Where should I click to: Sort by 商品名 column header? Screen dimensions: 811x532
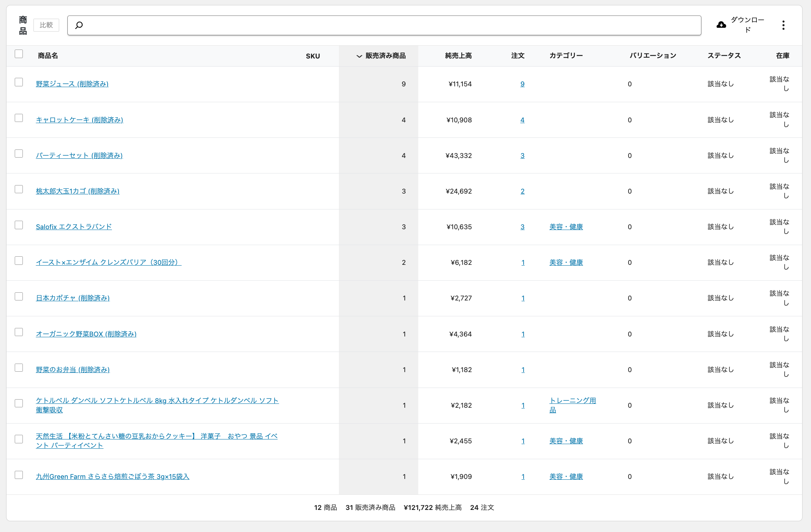(48, 56)
